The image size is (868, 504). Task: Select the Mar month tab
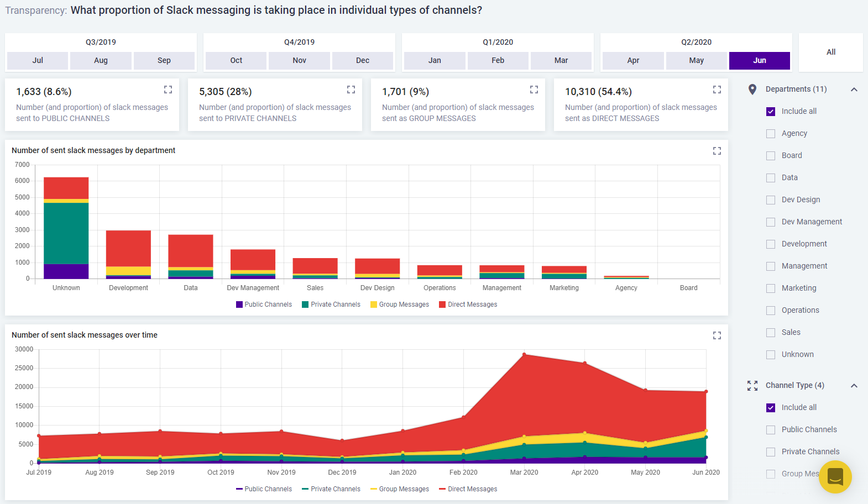[561, 61]
